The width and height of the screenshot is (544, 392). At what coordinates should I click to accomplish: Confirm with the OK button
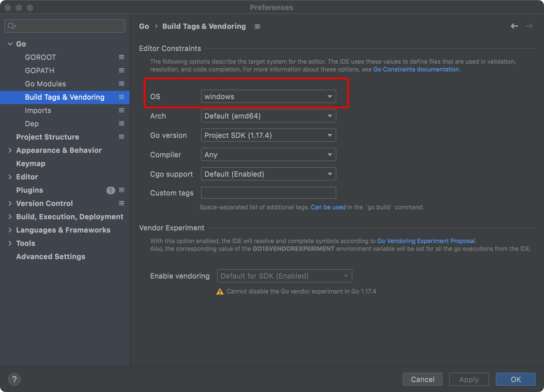(515, 379)
